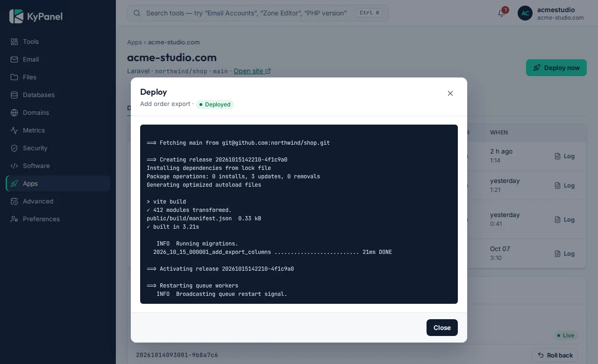598x364 pixels.
Task: Go to Files in the sidebar
Action: 58,77
